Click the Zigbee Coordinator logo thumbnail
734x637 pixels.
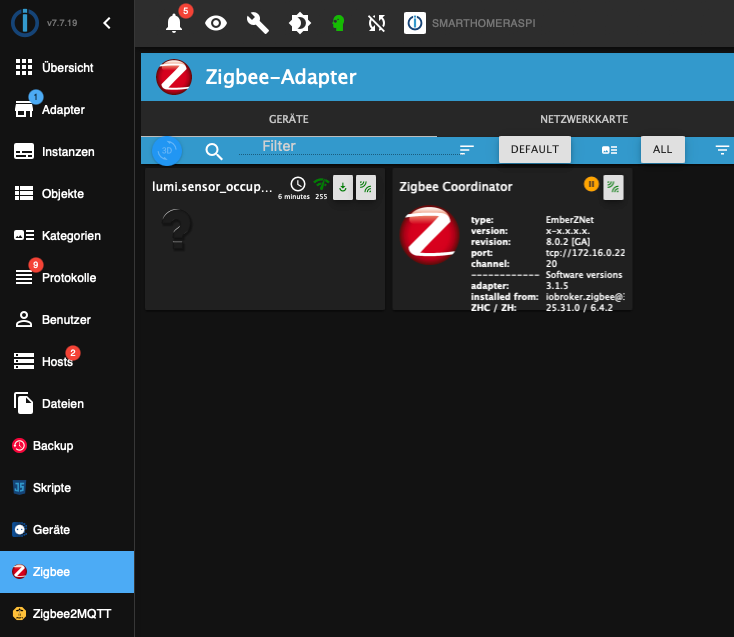(429, 236)
